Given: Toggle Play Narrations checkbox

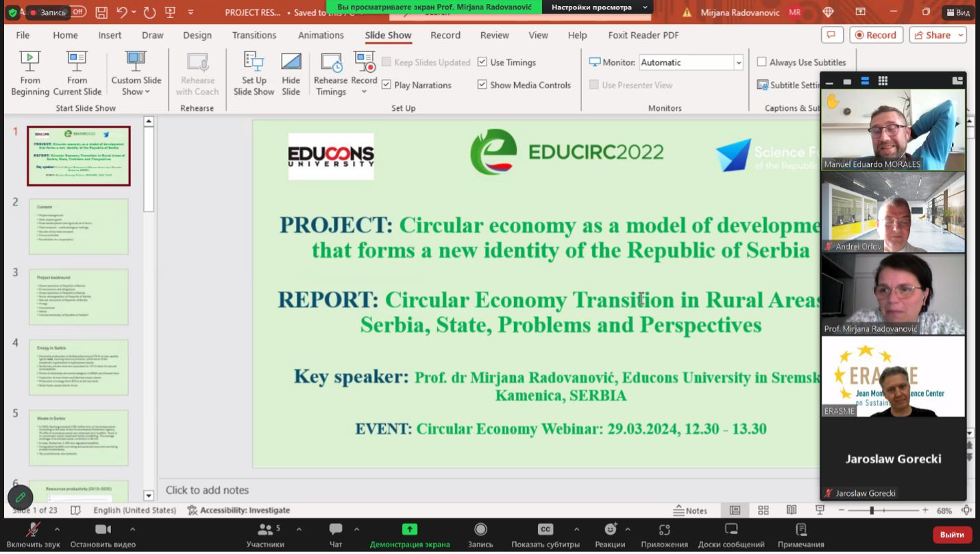Looking at the screenshot, I should click(387, 85).
